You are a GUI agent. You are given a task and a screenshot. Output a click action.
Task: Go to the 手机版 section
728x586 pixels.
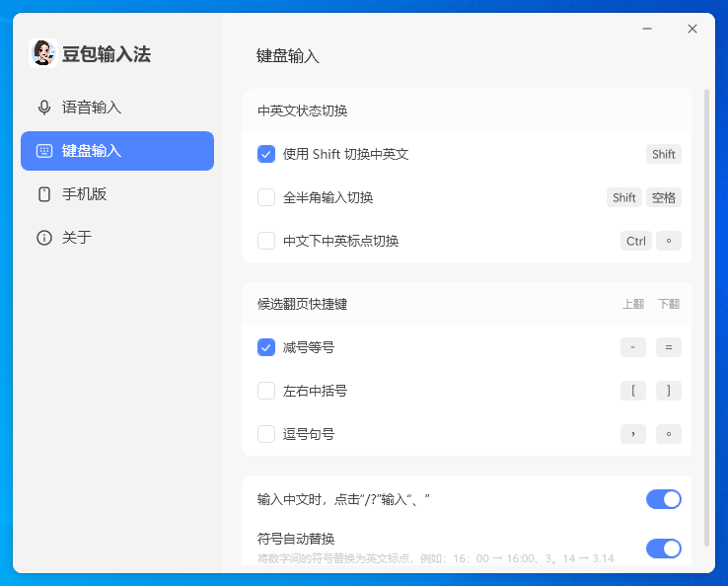coord(117,194)
